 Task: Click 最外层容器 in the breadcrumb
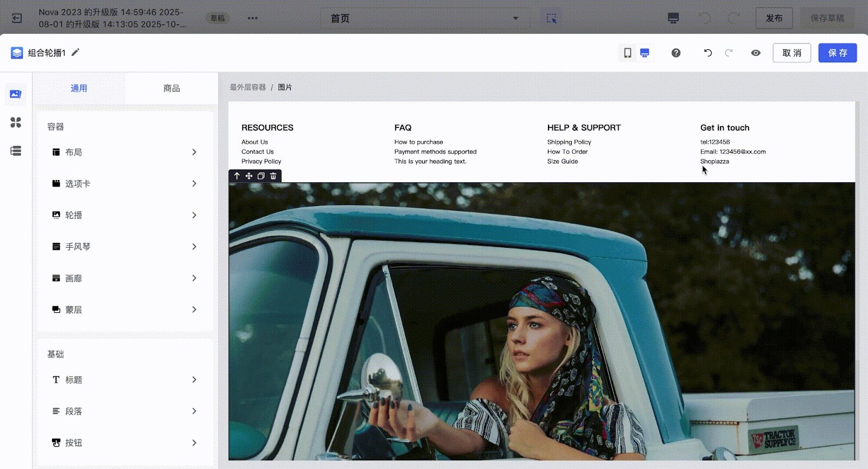(x=247, y=87)
